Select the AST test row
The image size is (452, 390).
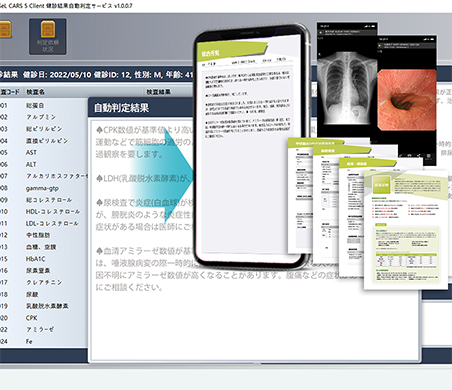pos(44,152)
